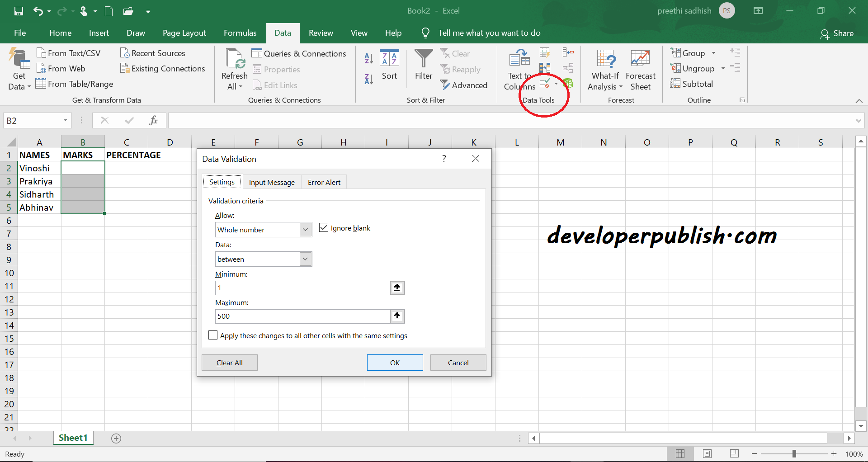Open What-If Analysis
Image resolution: width=868 pixels, height=462 pixels.
(x=605, y=69)
